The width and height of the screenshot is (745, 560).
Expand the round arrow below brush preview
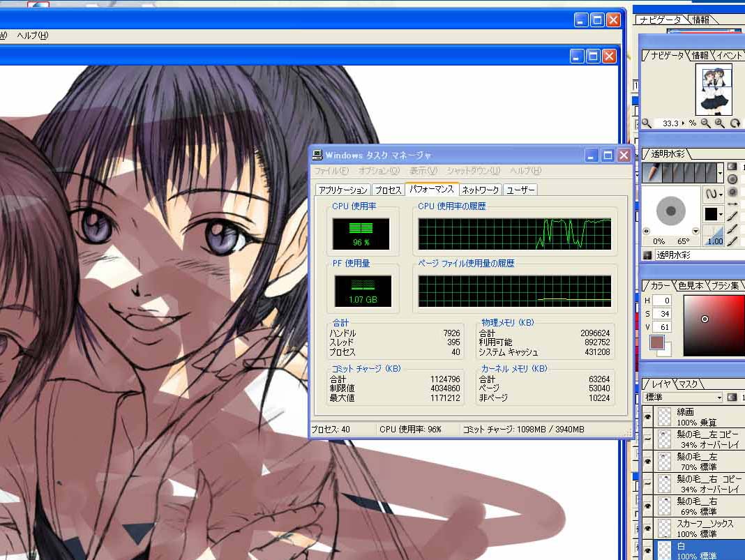coord(695,232)
